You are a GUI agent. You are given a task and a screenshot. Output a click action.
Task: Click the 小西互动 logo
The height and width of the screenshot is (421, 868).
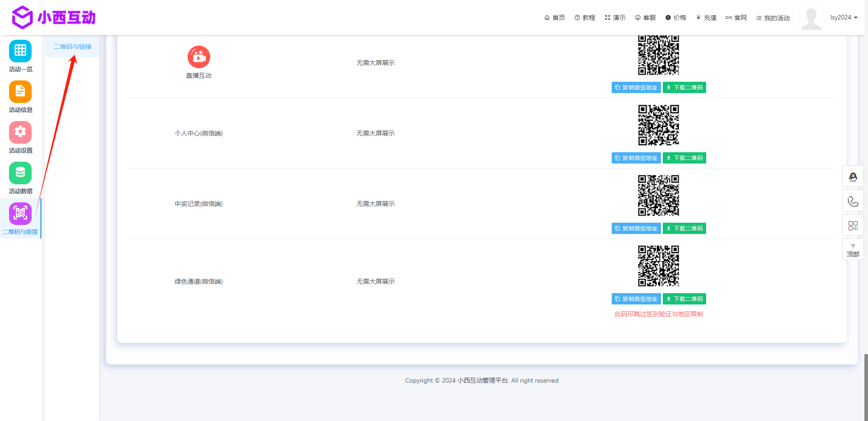pos(53,18)
